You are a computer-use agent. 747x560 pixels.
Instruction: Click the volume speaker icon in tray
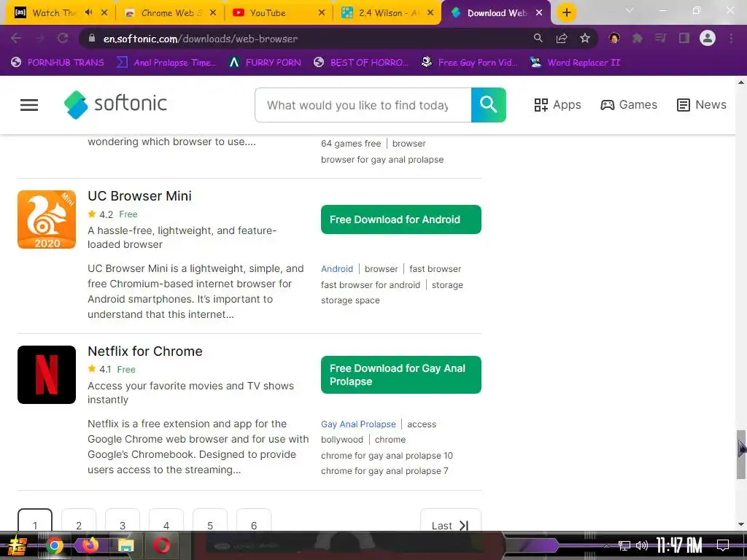(642, 545)
